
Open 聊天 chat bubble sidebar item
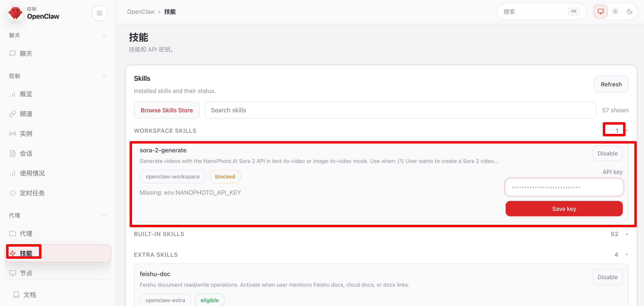point(26,54)
